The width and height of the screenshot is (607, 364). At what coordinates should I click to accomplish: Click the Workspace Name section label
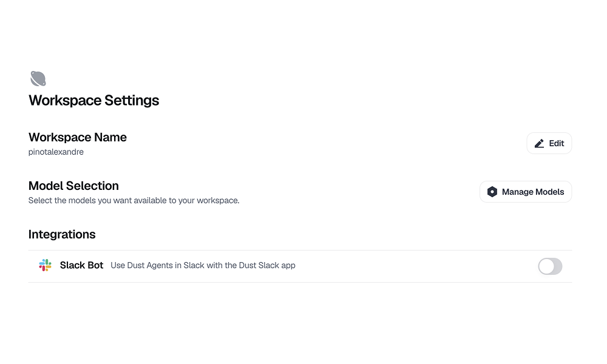77,137
